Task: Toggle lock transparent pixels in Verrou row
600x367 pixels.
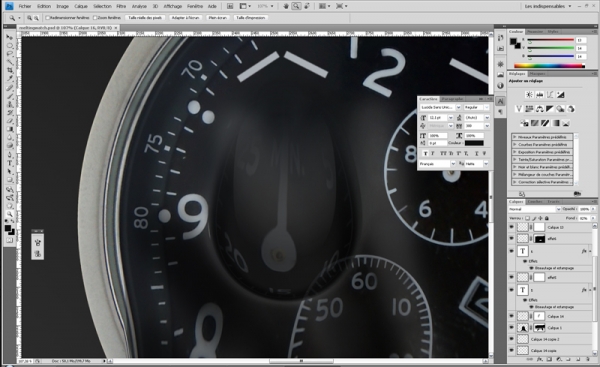Action: point(527,218)
